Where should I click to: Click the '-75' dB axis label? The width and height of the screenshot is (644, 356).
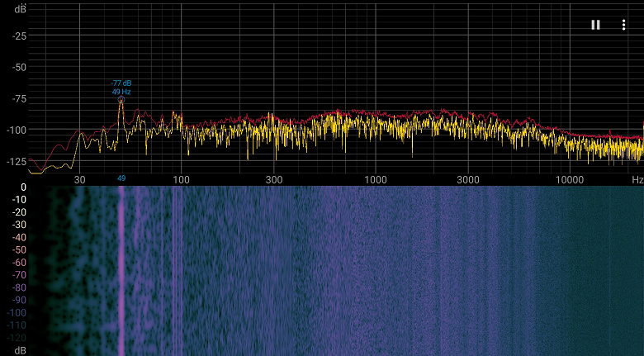click(x=19, y=98)
